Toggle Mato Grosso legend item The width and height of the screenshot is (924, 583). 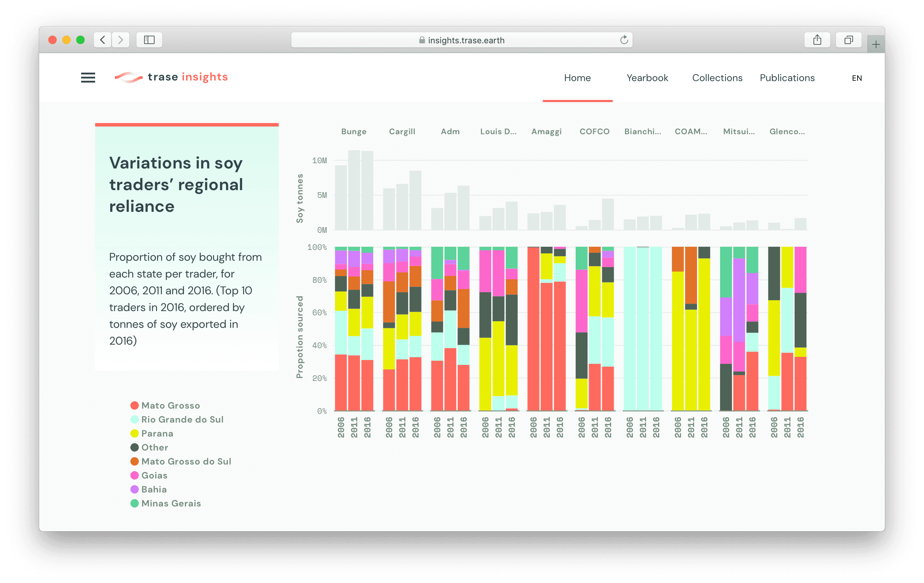[170, 405]
